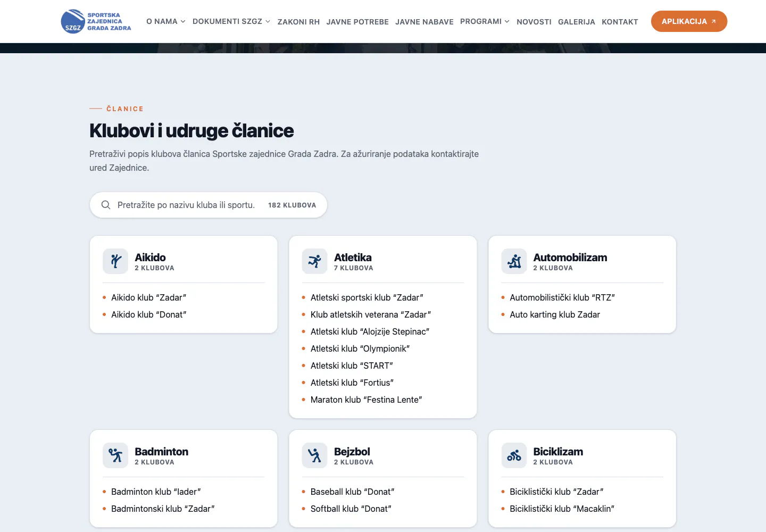This screenshot has width=766, height=532.
Task: Click the Sportska Zajednica Grada Zadra logo
Action: click(96, 21)
